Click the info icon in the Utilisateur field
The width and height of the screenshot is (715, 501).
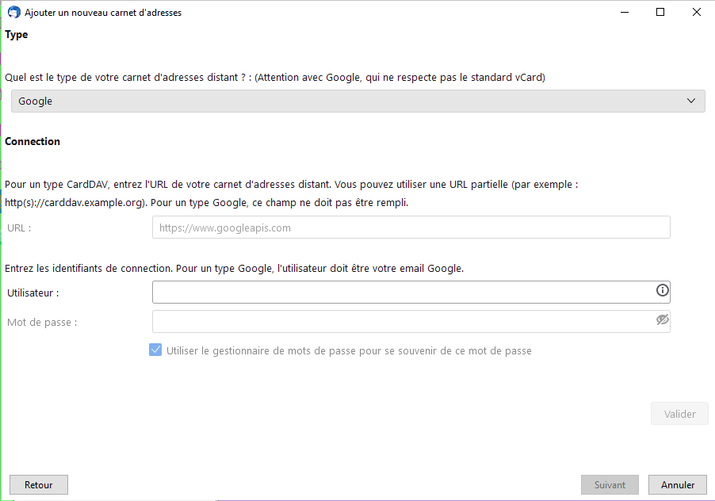(662, 290)
